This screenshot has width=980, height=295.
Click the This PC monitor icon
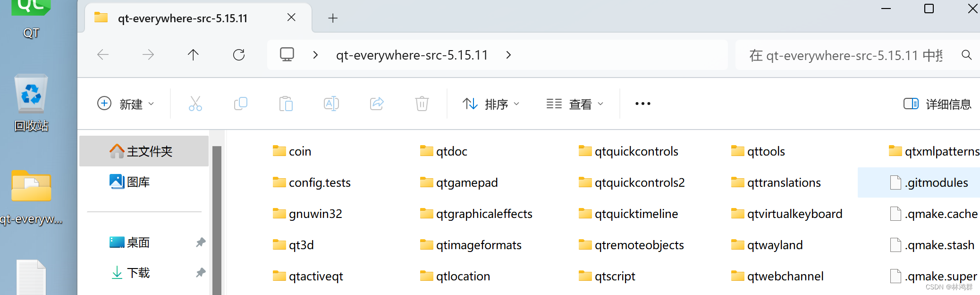(287, 55)
